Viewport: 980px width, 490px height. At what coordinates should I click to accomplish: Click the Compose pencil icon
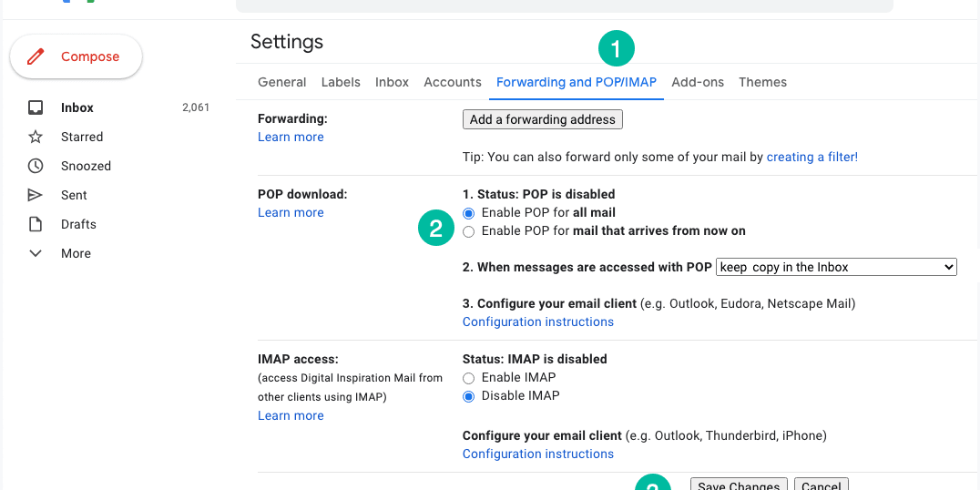(x=36, y=56)
